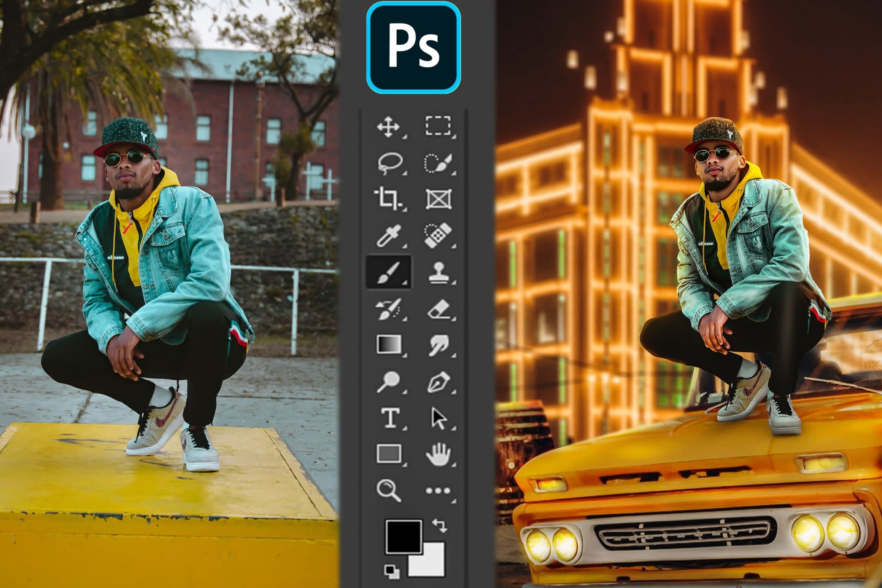Select the Rectangle shape tool
The image size is (882, 588).
click(389, 453)
